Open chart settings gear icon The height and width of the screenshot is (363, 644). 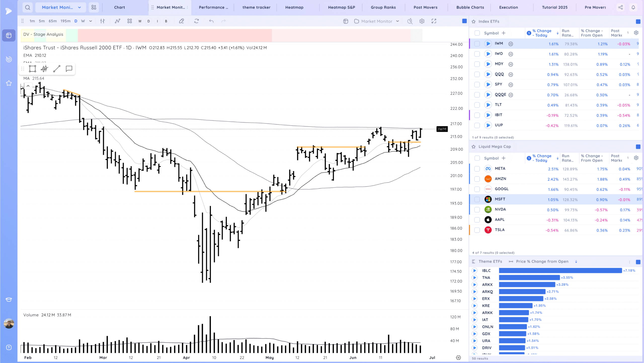pos(422,21)
